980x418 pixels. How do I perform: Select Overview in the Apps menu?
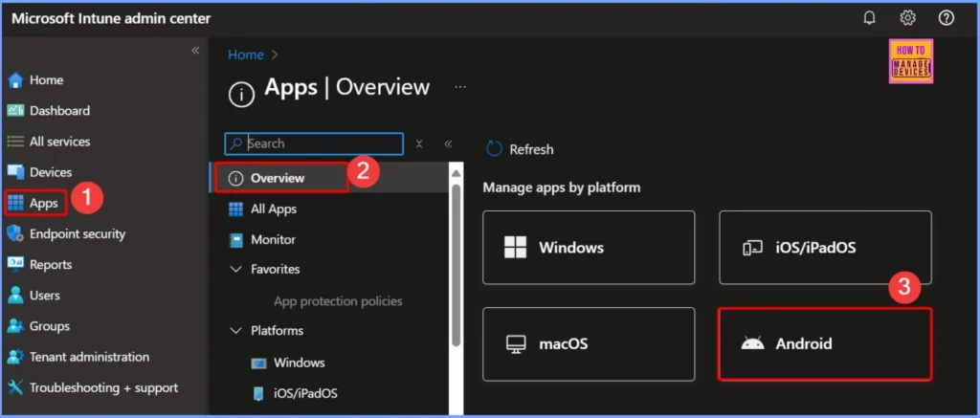(x=278, y=178)
